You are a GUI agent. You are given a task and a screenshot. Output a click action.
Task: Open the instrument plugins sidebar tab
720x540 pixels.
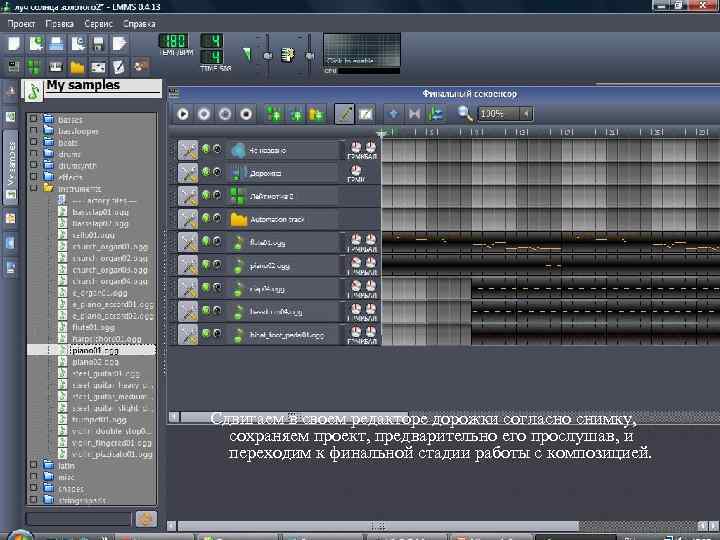[x=11, y=91]
